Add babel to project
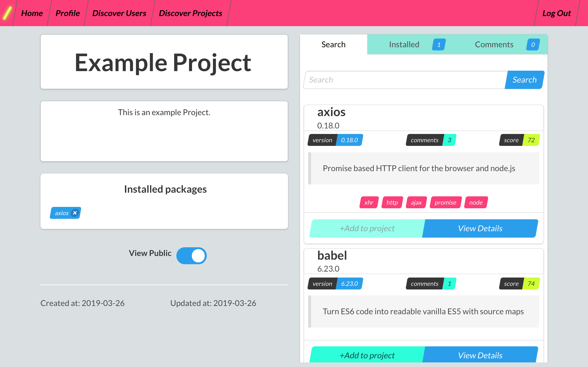Viewport: 588px width, 367px height. click(x=367, y=355)
